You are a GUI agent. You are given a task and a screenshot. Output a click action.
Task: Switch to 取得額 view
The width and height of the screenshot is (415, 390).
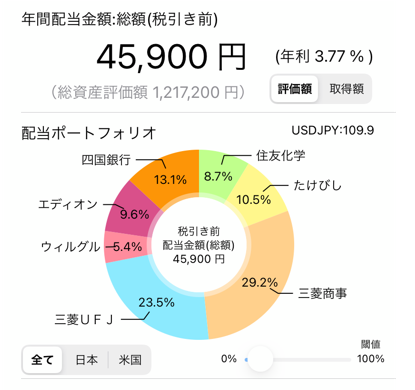(346, 89)
